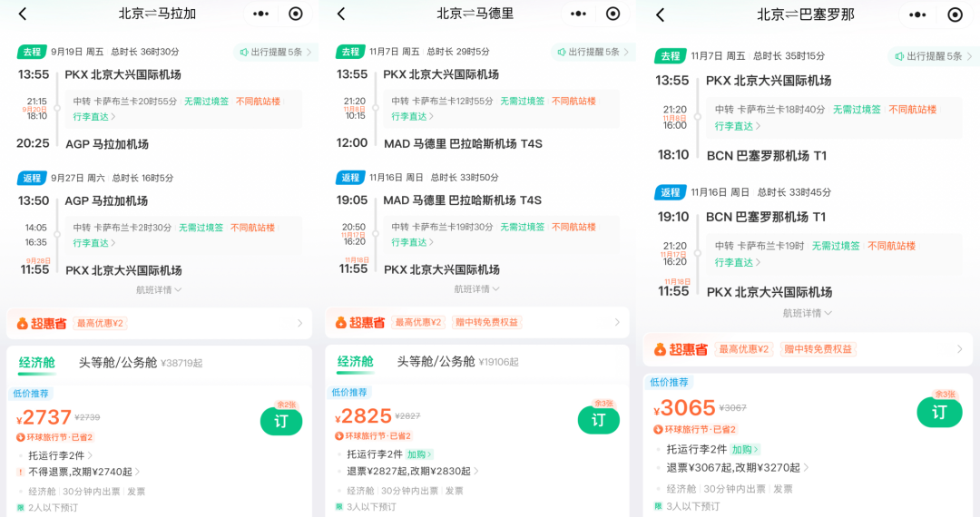Tap 环球旅行节·已省2 label under ¥2737
This screenshot has width=980, height=517.
[x=54, y=438]
